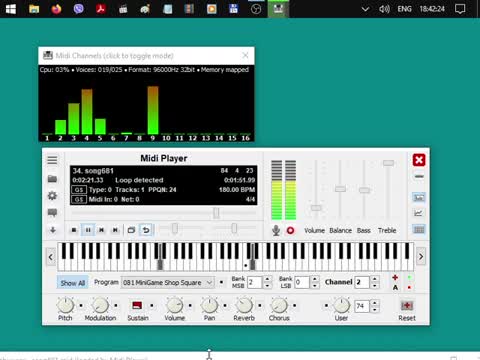This screenshot has width=480, height=360.
Task: Decrease Bank LSB value
Action: coord(315,286)
